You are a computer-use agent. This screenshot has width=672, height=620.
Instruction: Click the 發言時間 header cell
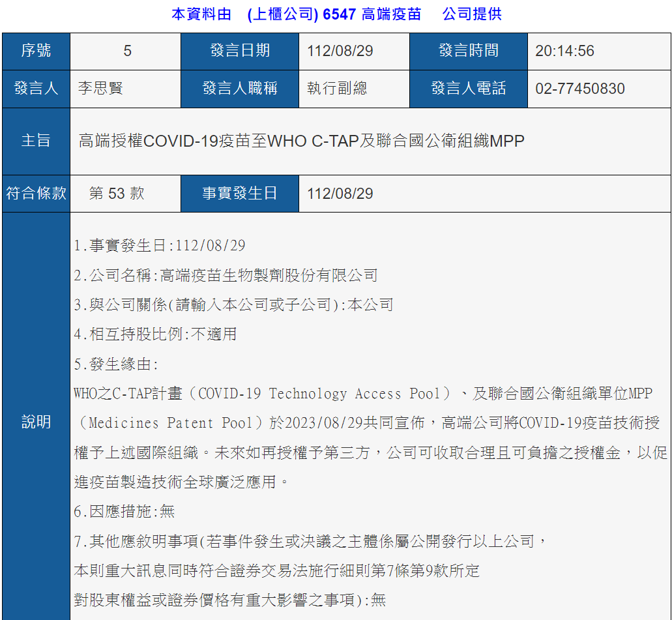(468, 51)
